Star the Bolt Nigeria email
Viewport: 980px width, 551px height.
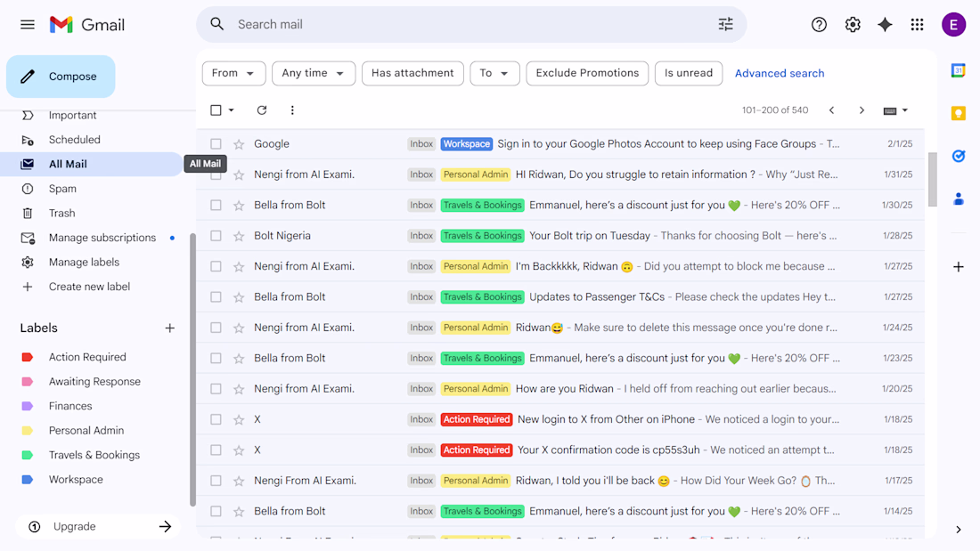(x=239, y=236)
